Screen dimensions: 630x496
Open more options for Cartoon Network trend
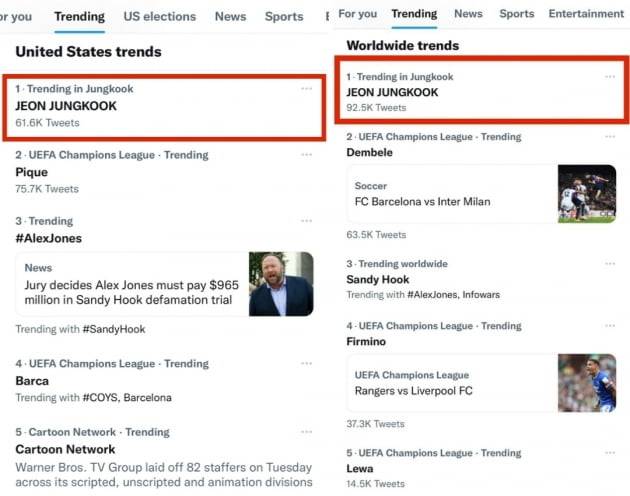click(x=306, y=432)
